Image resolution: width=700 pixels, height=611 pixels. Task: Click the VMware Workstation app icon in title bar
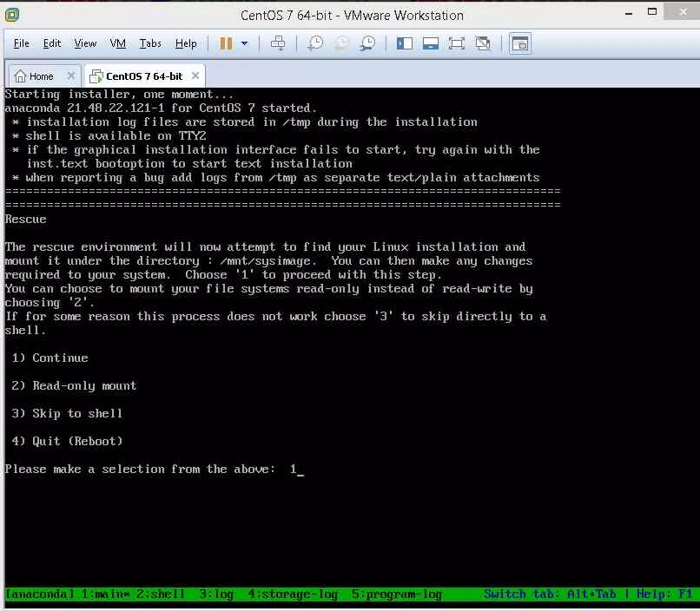pos(12,15)
